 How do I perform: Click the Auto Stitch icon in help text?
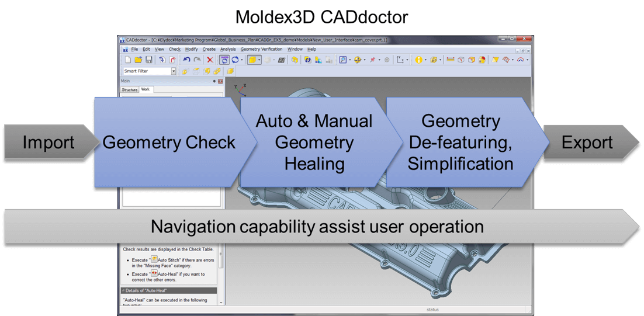pos(154,259)
